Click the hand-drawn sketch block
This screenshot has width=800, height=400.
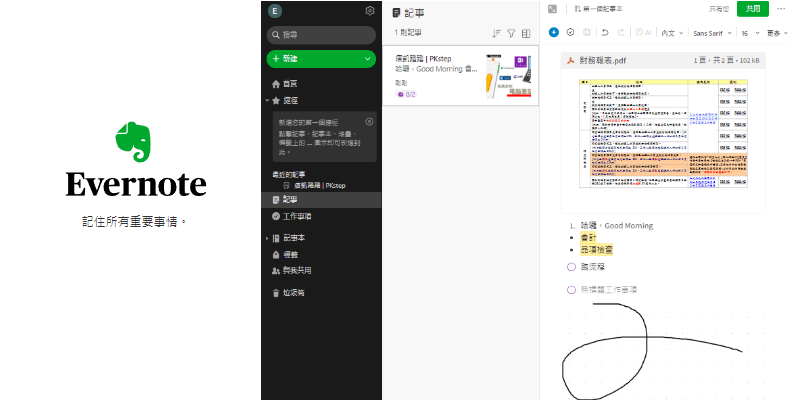coord(663,351)
